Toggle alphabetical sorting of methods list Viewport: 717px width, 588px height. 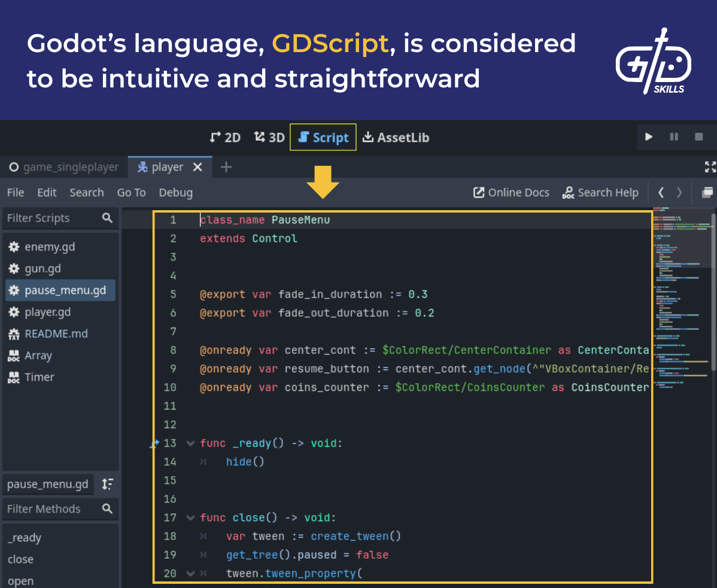108,484
